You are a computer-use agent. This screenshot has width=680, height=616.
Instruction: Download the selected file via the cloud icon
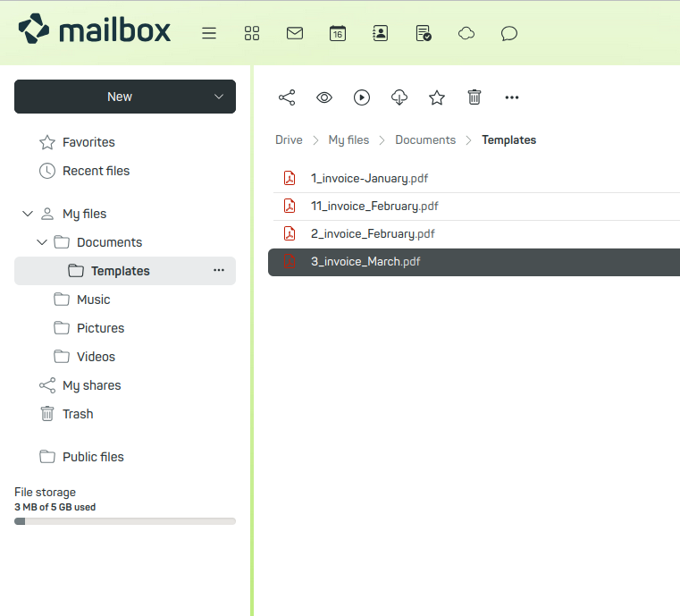399,97
